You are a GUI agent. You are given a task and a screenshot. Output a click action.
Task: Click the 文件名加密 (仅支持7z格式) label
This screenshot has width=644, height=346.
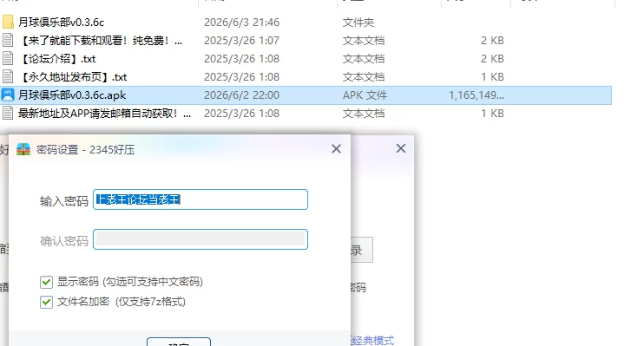tap(122, 302)
